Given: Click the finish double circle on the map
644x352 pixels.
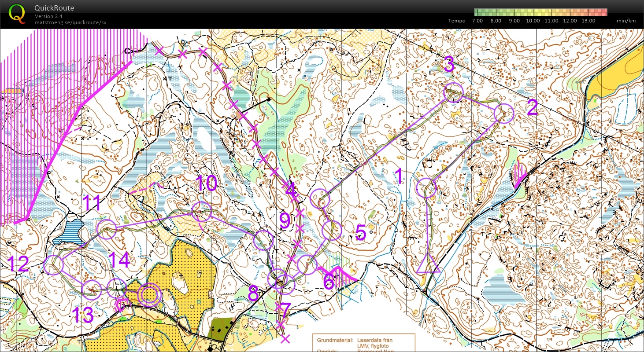Looking at the screenshot, I should [x=149, y=295].
